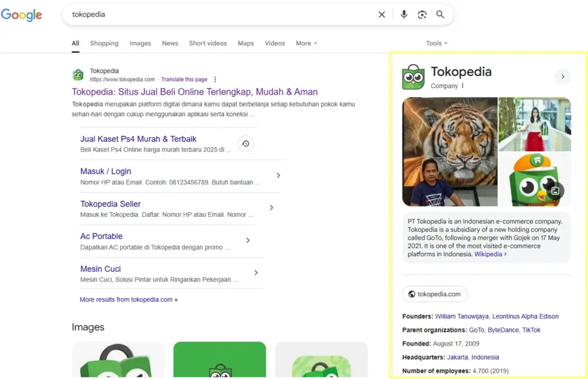588x379 pixels.
Task: Click Translate this page link
Action: click(184, 80)
